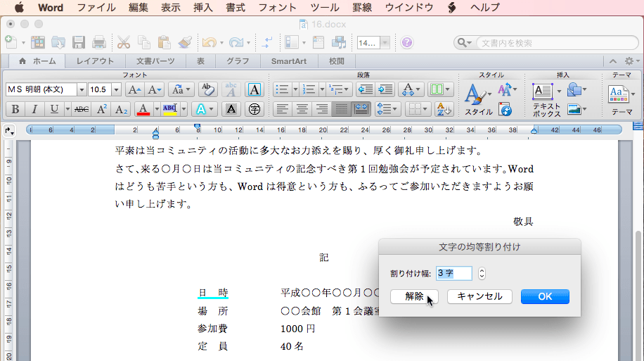Screen dimensions: 644x361
Task: Click the redo arrow icon
Action: pos(236,42)
